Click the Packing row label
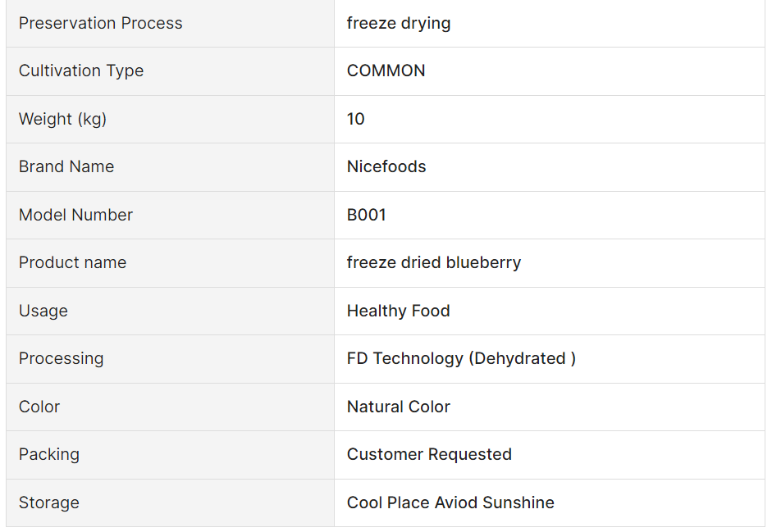The height and width of the screenshot is (532, 772). tap(49, 454)
